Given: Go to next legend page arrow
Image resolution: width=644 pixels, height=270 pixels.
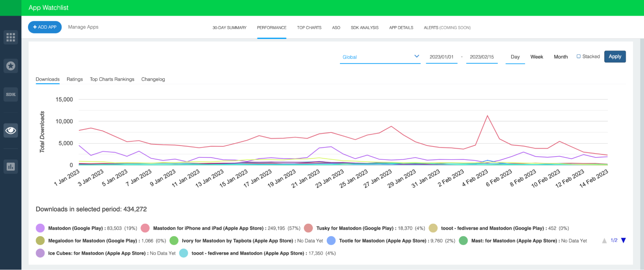Looking at the screenshot, I should 623,241.
